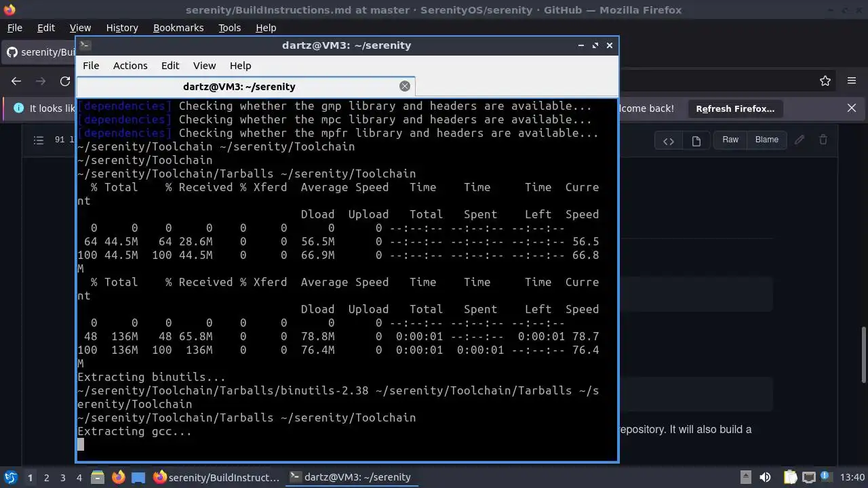
Task: Open the clipboard manager tray icon
Action: click(790, 477)
